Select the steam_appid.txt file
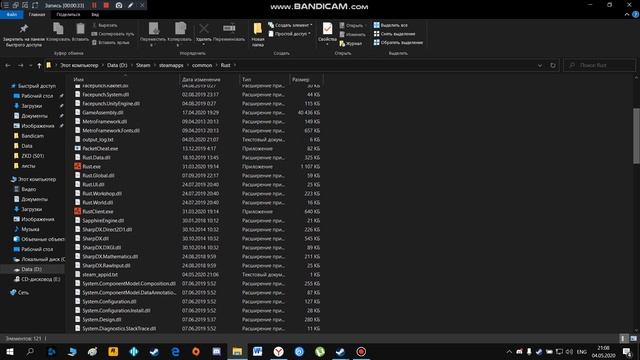This screenshot has width=640, height=360. 100,275
